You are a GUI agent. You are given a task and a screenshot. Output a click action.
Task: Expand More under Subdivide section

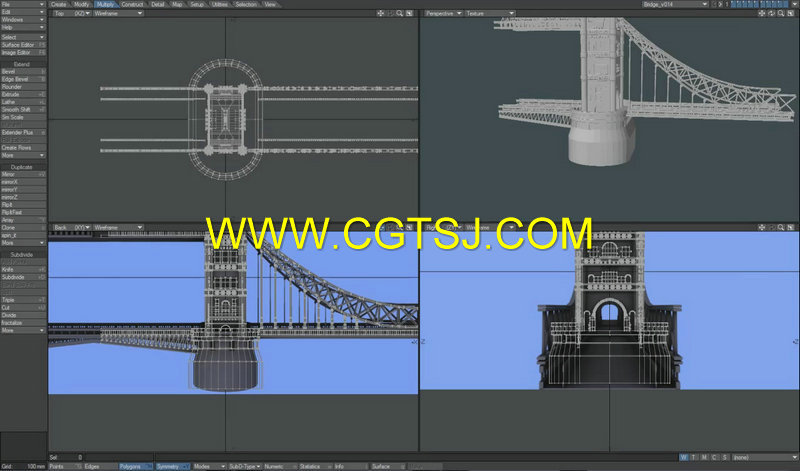pos(23,330)
